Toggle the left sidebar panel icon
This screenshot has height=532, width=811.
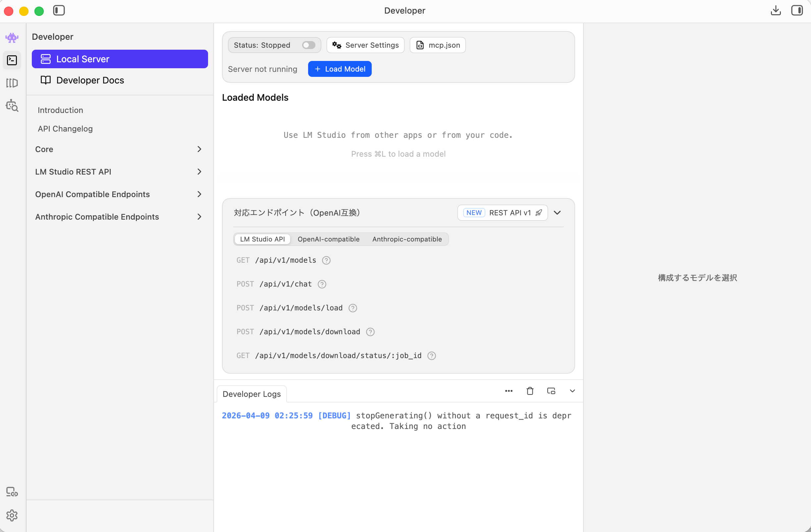click(x=59, y=11)
